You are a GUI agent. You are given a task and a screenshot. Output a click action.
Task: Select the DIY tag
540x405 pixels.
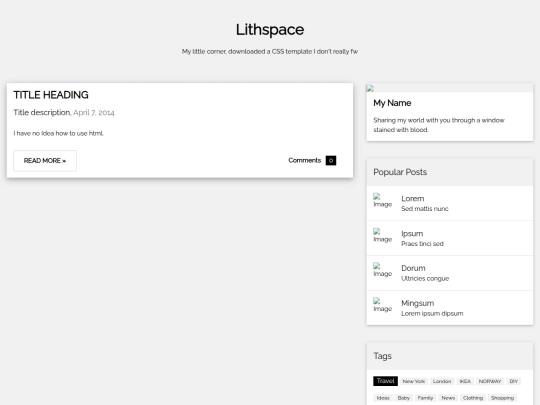[x=513, y=381]
